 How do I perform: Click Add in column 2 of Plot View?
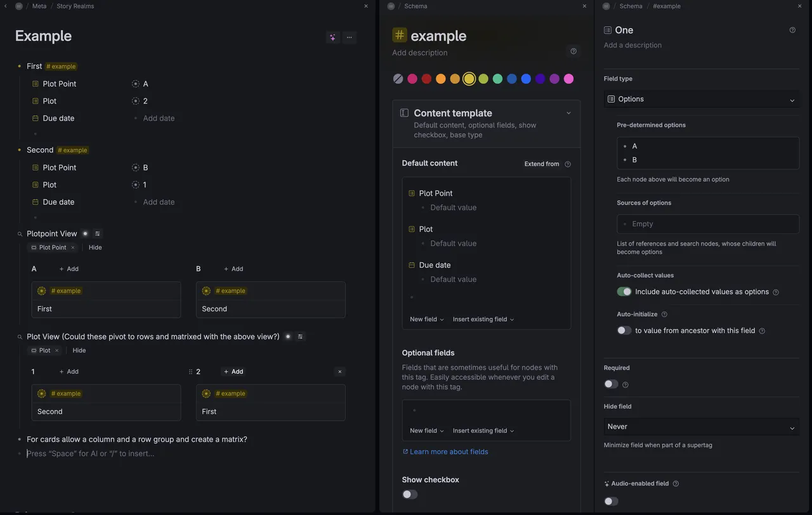coord(233,372)
